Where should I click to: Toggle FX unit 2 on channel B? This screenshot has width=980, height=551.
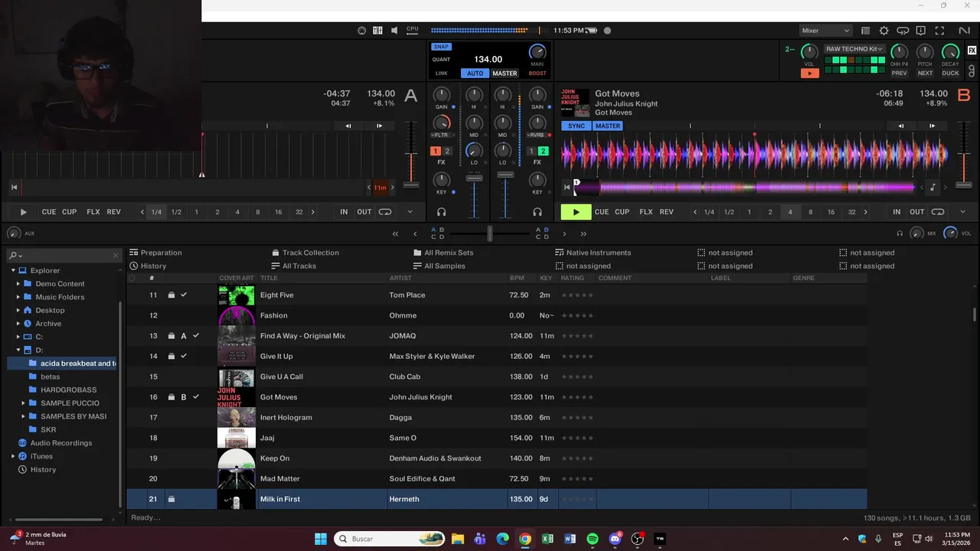(543, 152)
